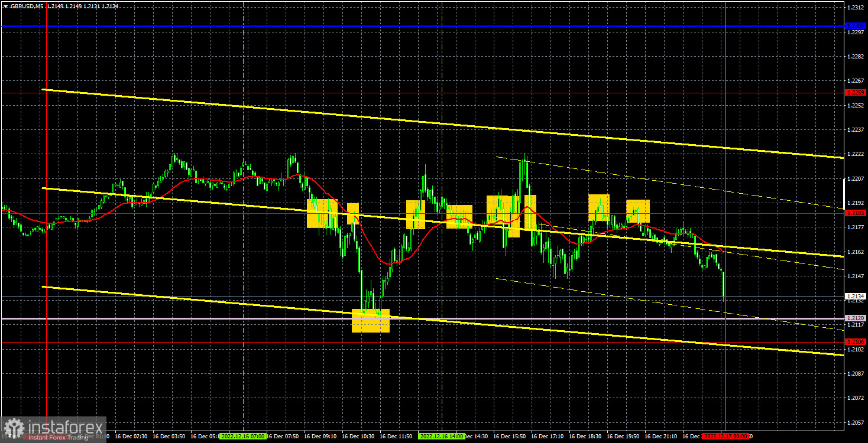Click the white 1.2134 current price label
868x443 pixels.
pyautogui.click(x=856, y=296)
